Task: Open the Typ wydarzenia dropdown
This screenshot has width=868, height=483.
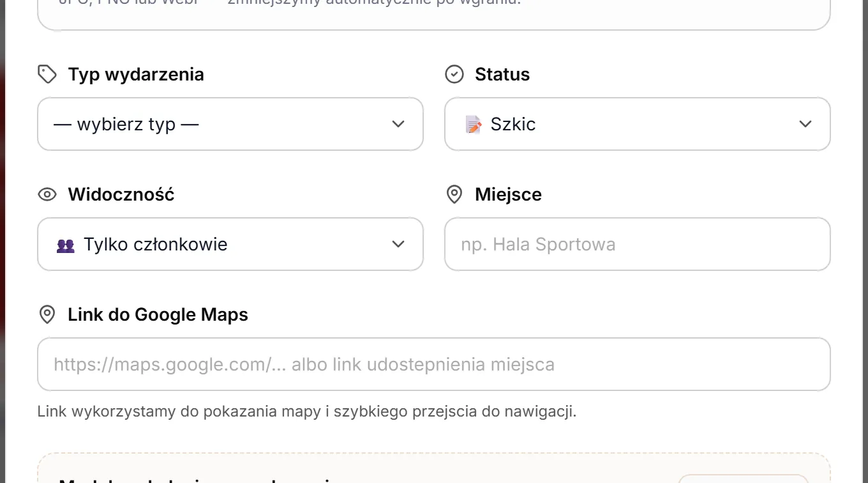Action: click(x=230, y=124)
